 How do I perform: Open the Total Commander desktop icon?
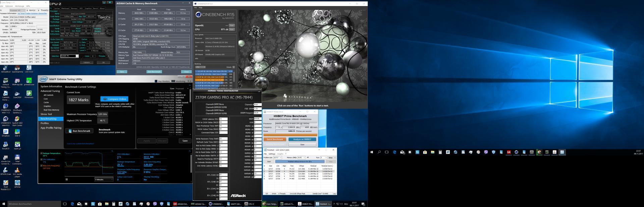point(17,158)
